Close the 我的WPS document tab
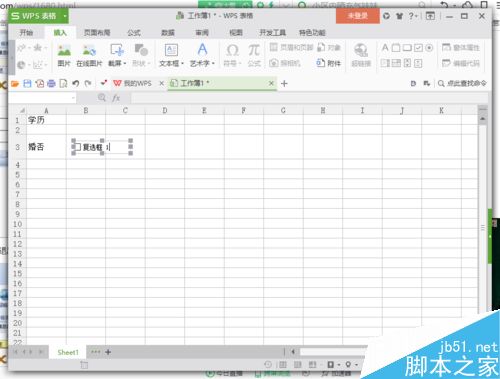Viewport: 500px width, 379px height. pos(161,83)
